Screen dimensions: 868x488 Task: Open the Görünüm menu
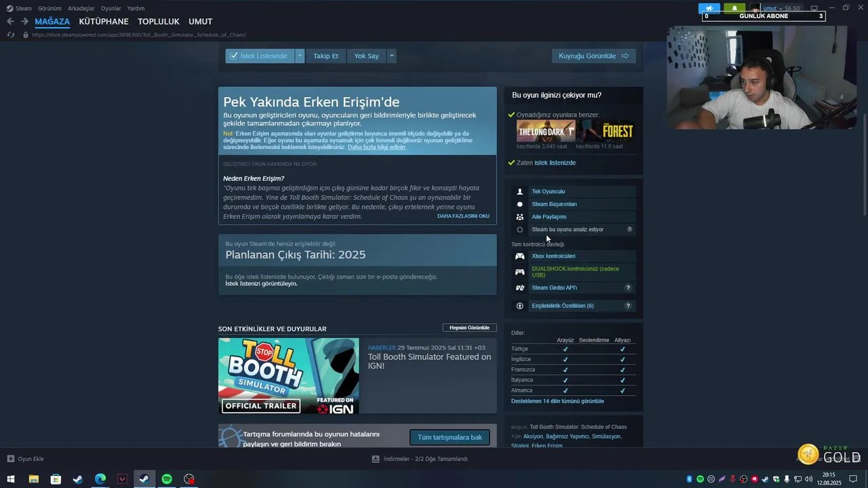point(50,8)
